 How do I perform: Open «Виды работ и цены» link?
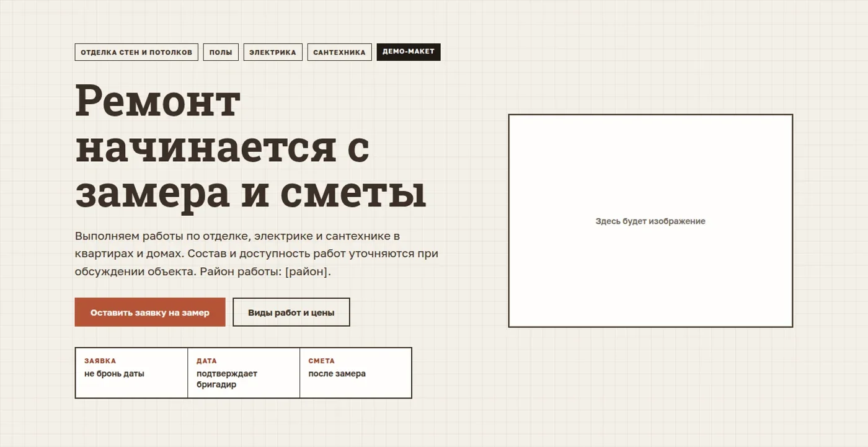(291, 312)
